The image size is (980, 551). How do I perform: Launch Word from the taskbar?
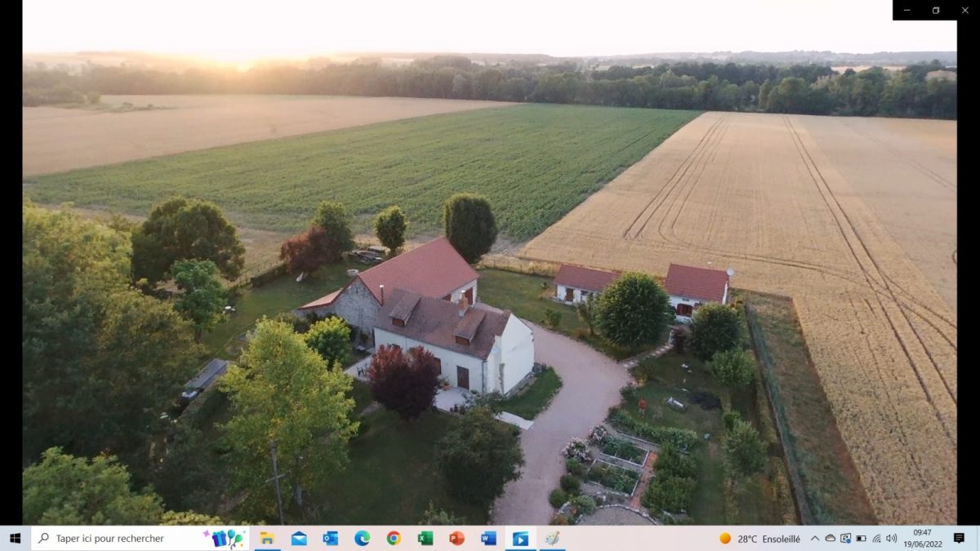[x=488, y=538]
